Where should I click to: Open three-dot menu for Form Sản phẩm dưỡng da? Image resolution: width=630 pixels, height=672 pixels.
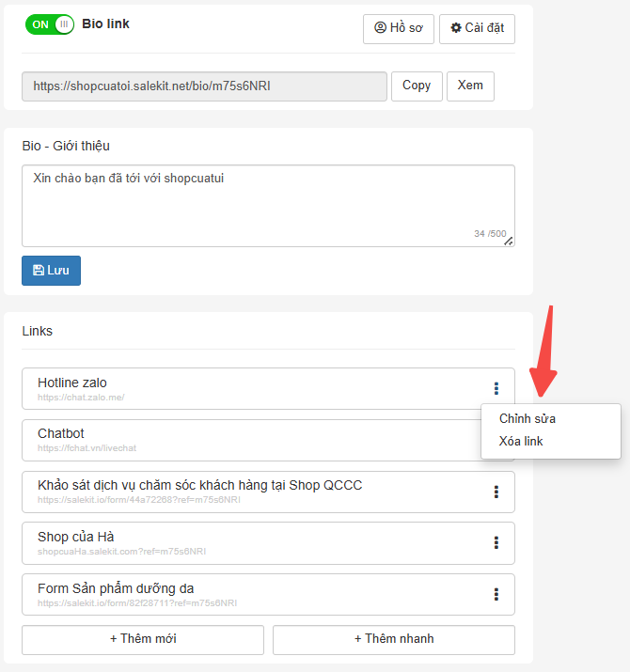click(496, 594)
